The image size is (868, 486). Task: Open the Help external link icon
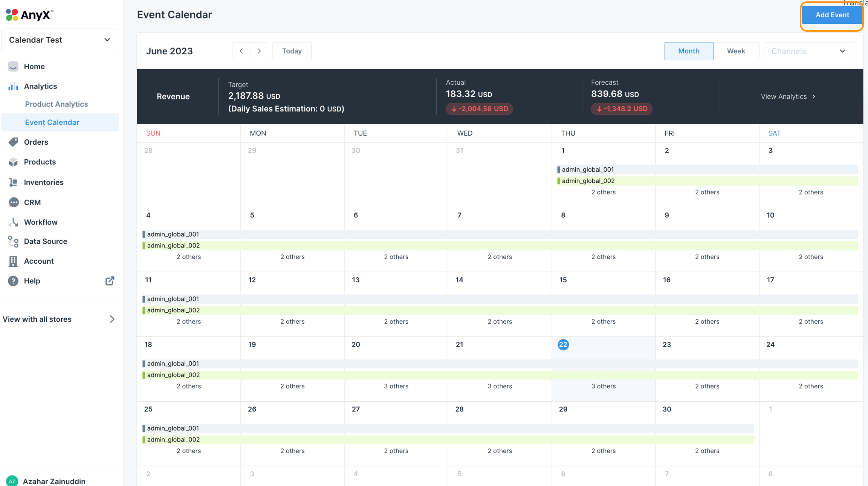pos(110,281)
